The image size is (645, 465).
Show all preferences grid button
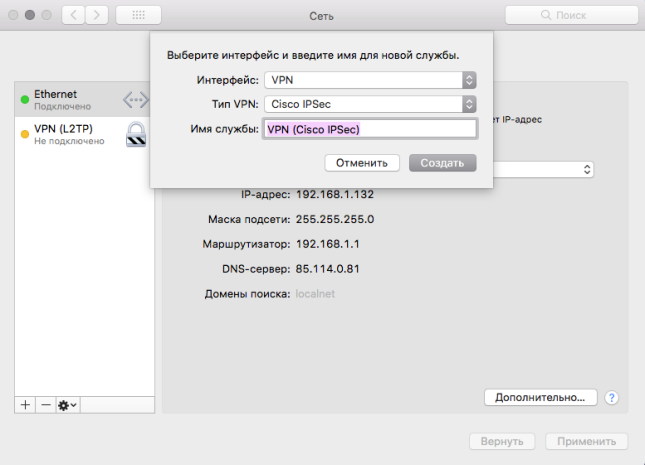(139, 15)
